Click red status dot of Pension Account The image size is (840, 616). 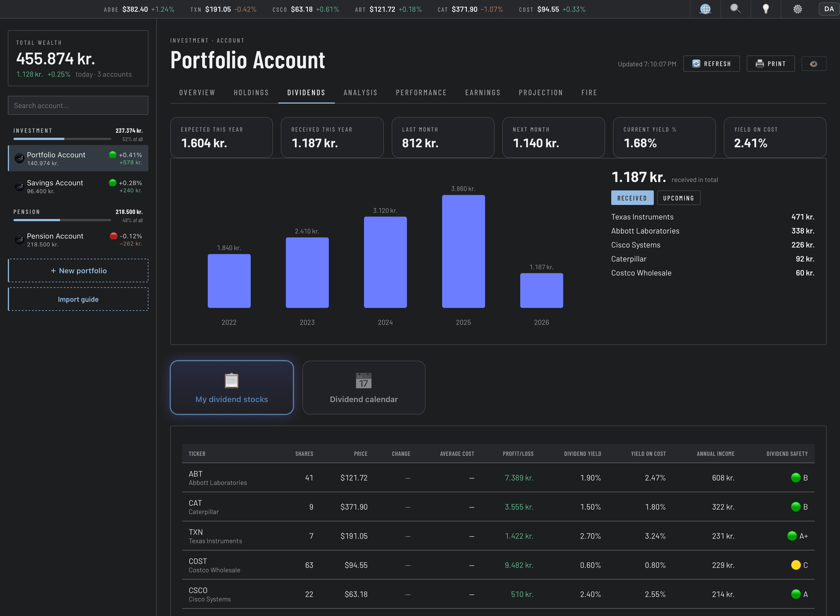[x=114, y=236]
